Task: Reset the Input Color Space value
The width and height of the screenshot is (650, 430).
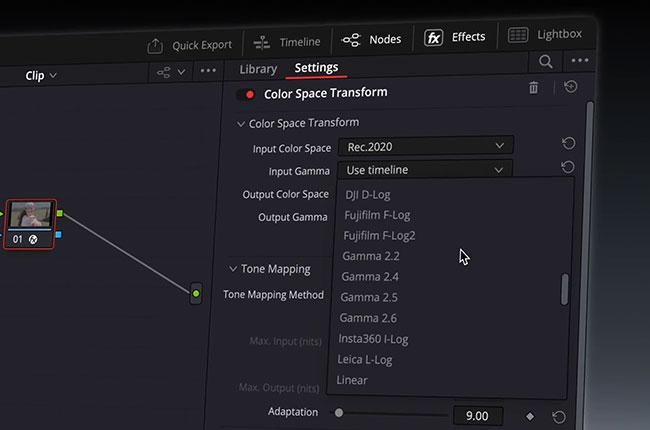Action: pos(568,143)
